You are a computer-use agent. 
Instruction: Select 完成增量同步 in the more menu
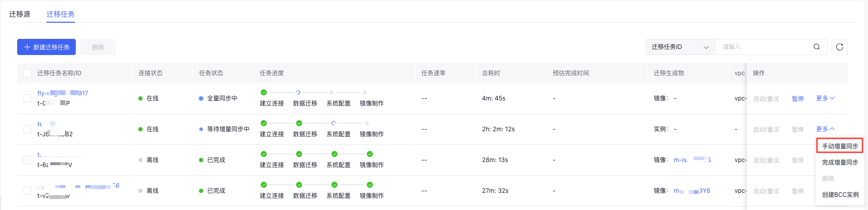840,163
